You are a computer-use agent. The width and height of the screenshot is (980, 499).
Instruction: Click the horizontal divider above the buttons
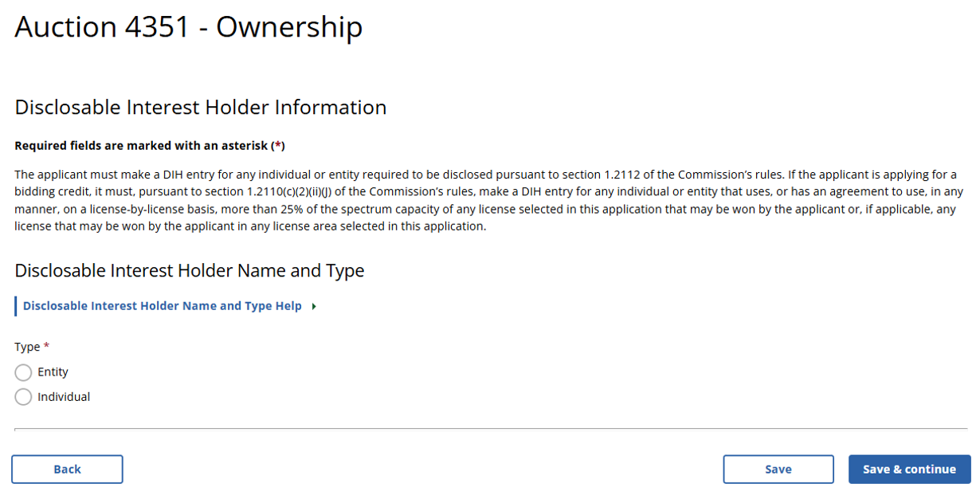(x=490, y=429)
